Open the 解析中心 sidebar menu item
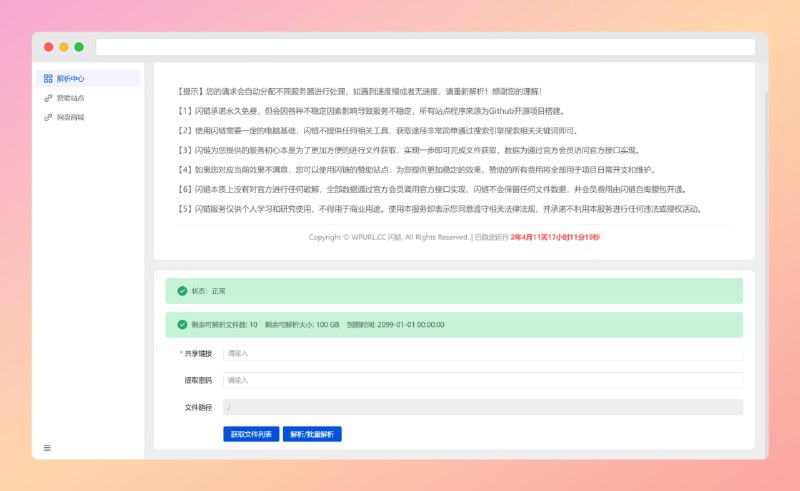The width and height of the screenshot is (800, 491). 70,78
